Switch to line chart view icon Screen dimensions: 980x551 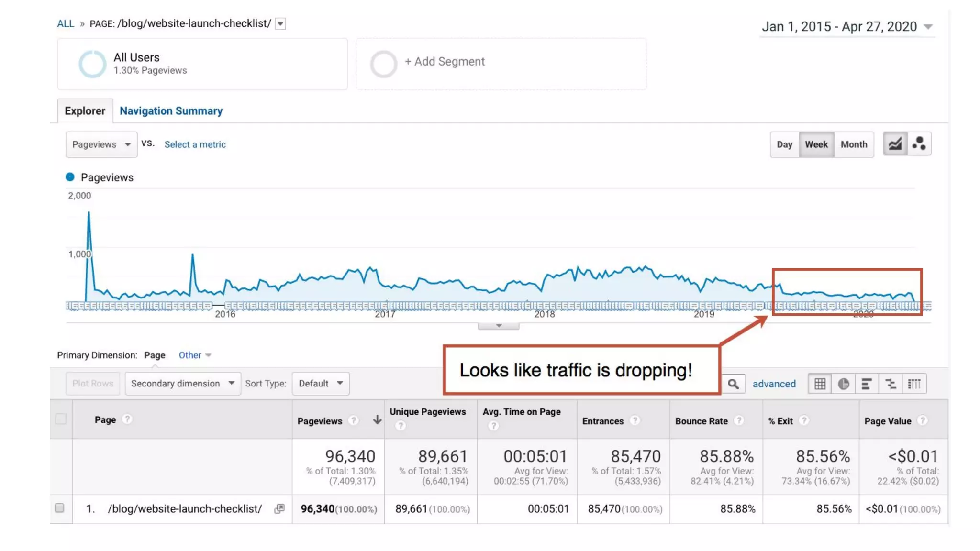coord(895,144)
